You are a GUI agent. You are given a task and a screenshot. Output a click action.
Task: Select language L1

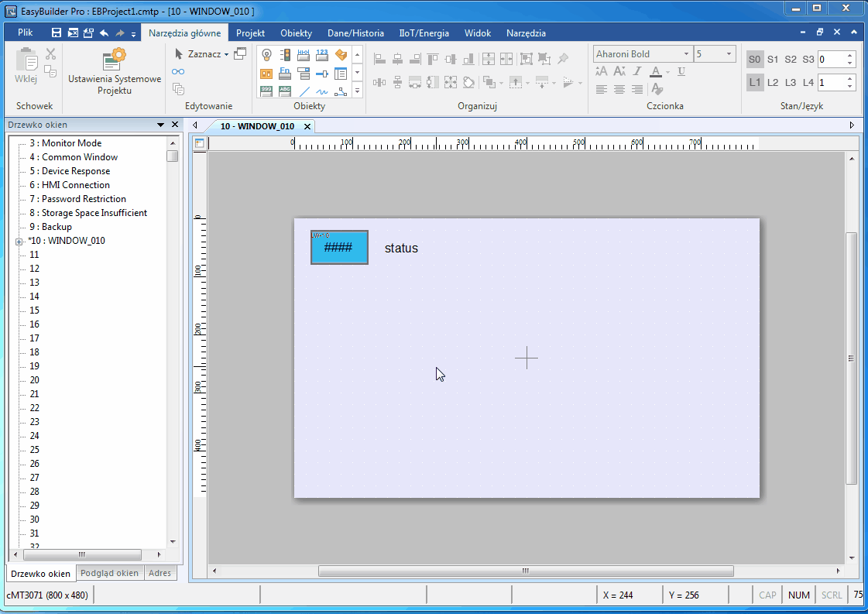754,83
